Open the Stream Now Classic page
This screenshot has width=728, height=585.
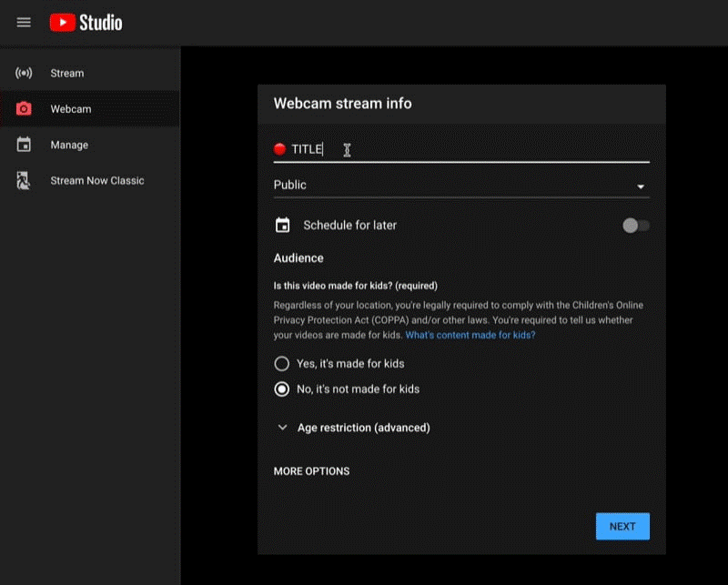click(x=97, y=180)
